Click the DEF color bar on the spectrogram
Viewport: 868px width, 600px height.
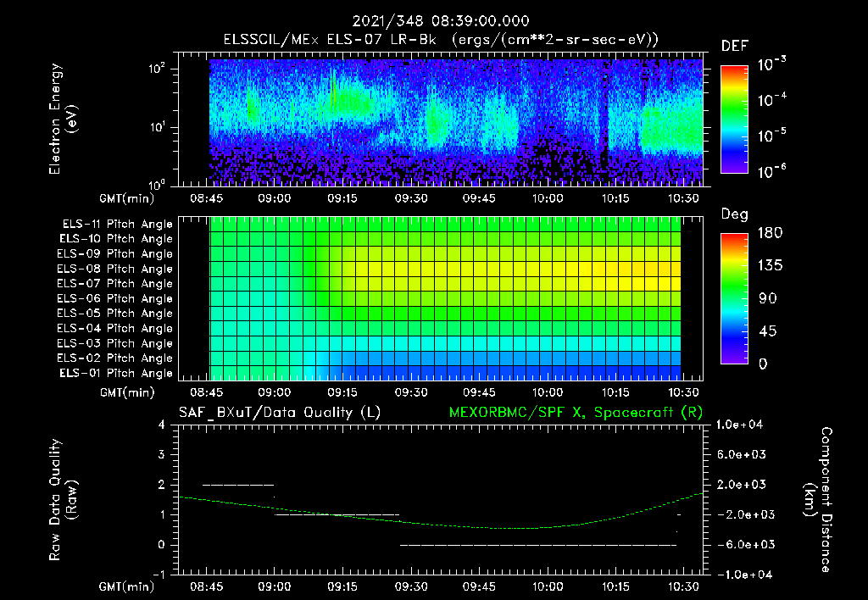click(x=734, y=119)
